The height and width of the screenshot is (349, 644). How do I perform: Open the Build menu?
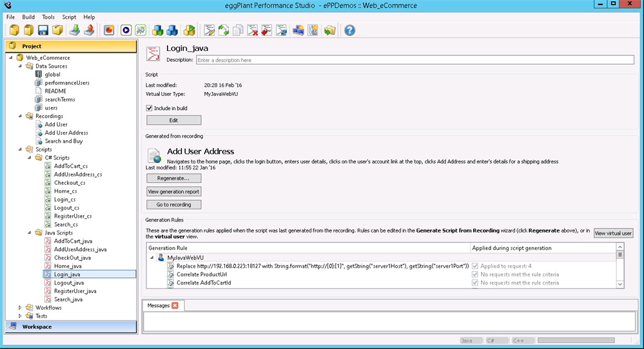pos(28,17)
